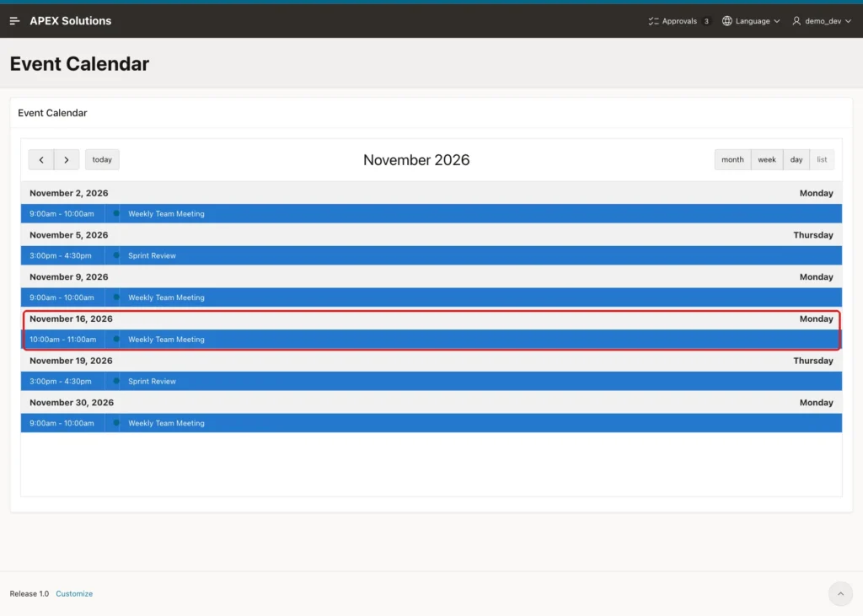The height and width of the screenshot is (616, 863).
Task: Switch to month view
Action: tap(732, 159)
